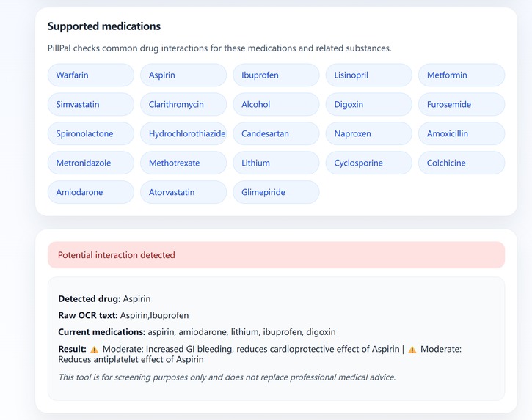Choose the Metronidazole chip
Image resolution: width=532 pixels, height=420 pixels.
coord(90,163)
